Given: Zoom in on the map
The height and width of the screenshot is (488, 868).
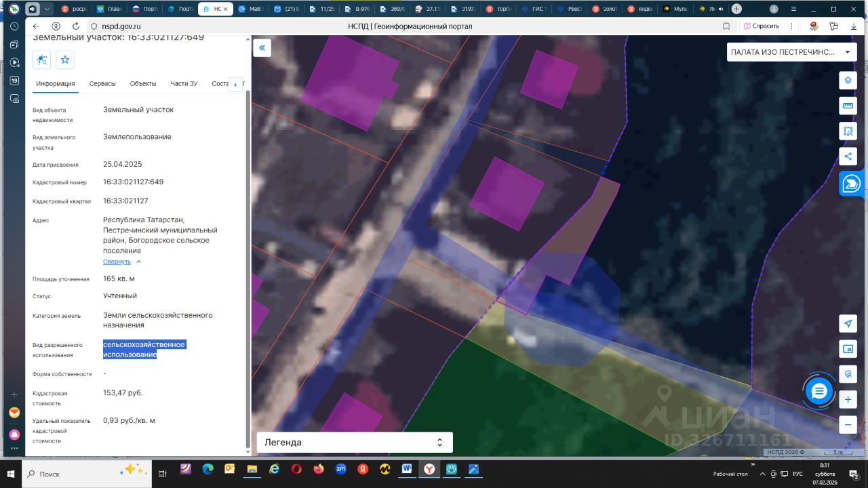Looking at the screenshot, I should point(847,400).
